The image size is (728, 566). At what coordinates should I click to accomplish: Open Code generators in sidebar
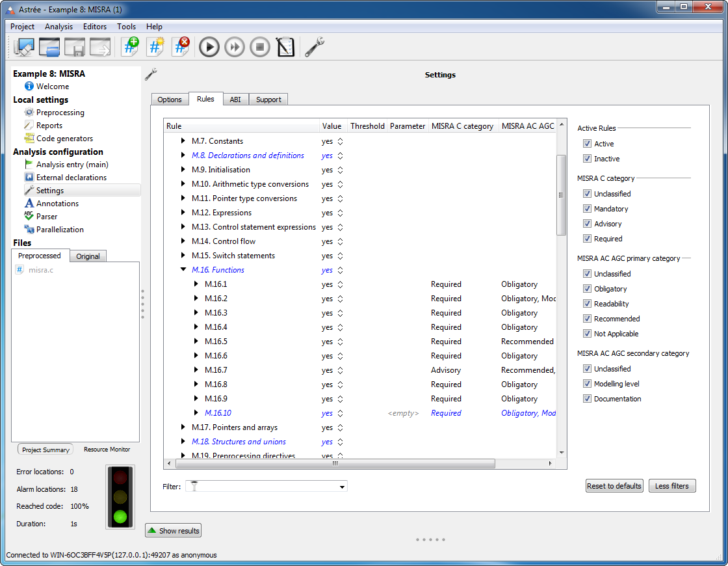64,139
